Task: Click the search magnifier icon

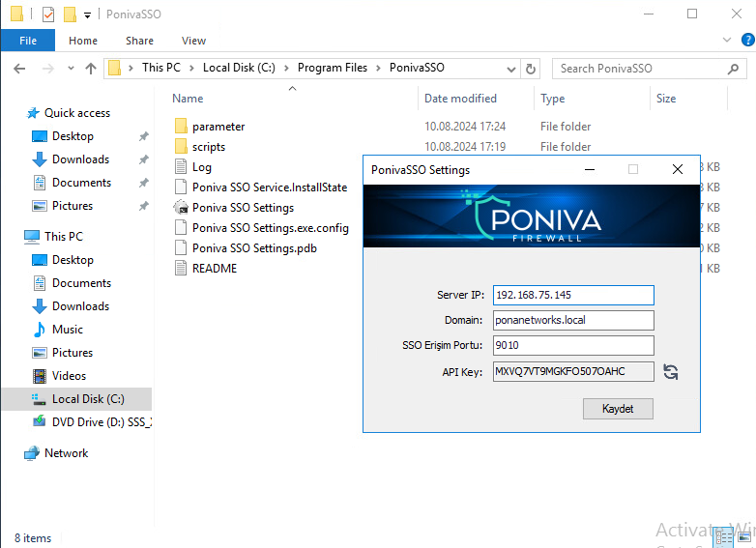Action: (733, 69)
